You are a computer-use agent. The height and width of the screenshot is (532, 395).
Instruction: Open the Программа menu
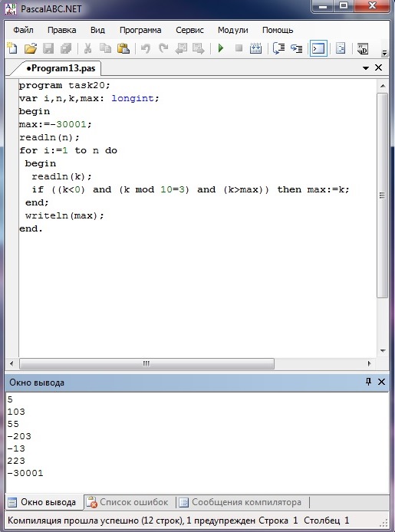pos(140,30)
